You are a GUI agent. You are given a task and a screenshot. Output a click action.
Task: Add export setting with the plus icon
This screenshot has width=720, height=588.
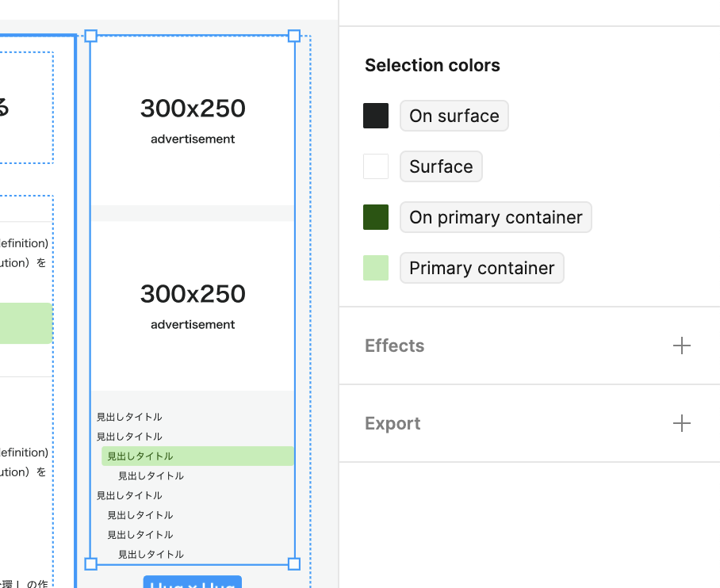[x=681, y=423]
